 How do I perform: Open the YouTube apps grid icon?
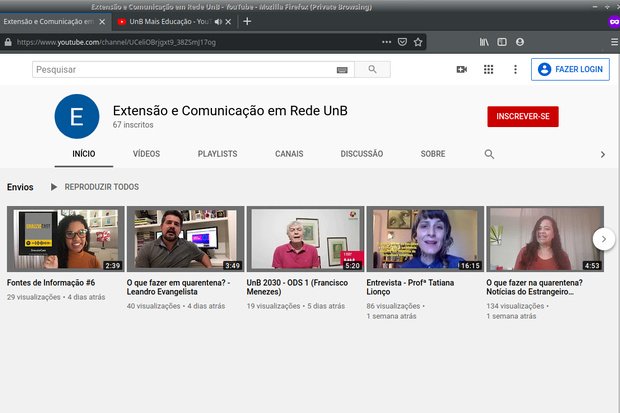point(488,70)
